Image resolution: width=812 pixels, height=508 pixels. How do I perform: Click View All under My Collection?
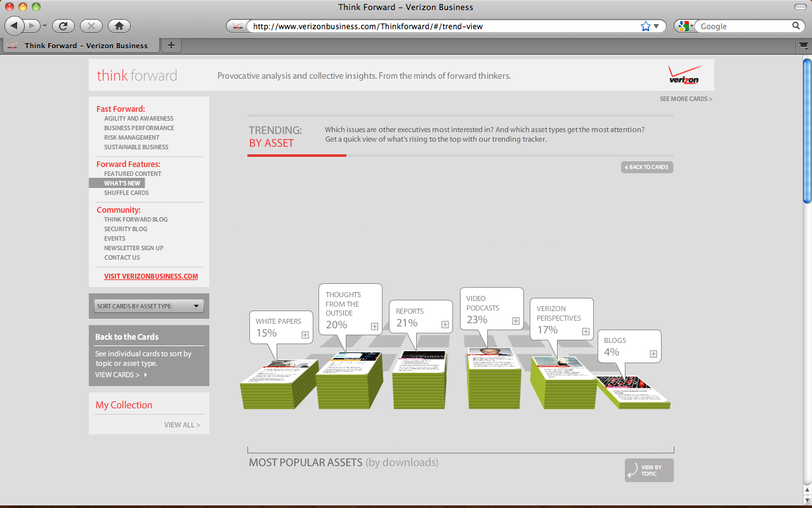[182, 425]
